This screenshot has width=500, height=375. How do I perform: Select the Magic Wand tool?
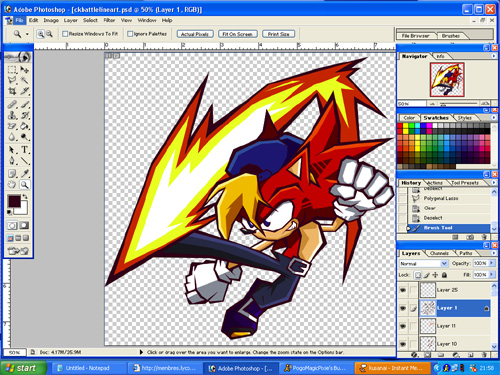tap(25, 80)
